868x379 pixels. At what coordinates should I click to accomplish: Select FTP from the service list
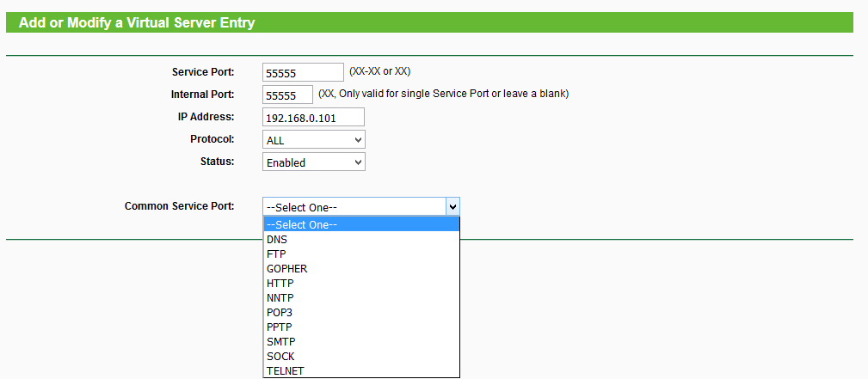(x=361, y=254)
